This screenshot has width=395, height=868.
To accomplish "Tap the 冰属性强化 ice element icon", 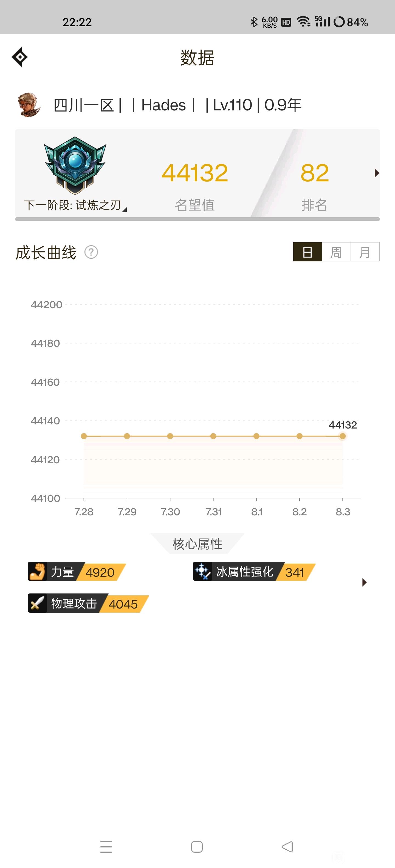I will coord(202,572).
